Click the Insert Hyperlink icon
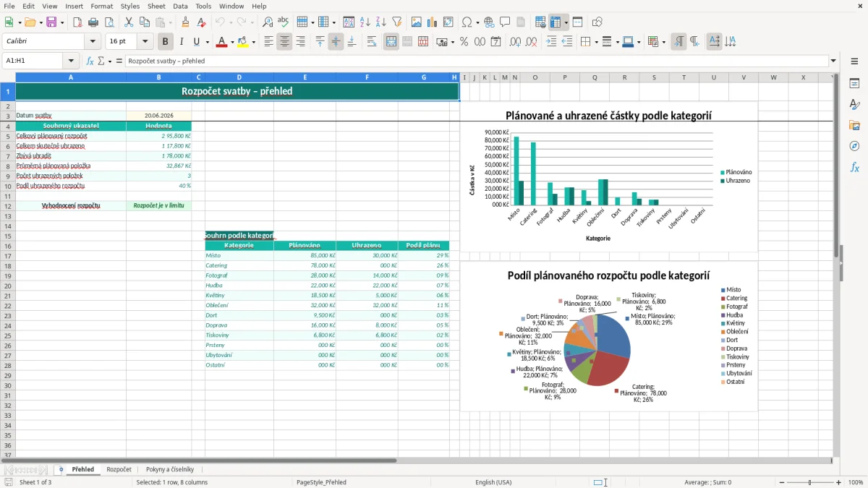The height and width of the screenshot is (488, 868). [489, 22]
